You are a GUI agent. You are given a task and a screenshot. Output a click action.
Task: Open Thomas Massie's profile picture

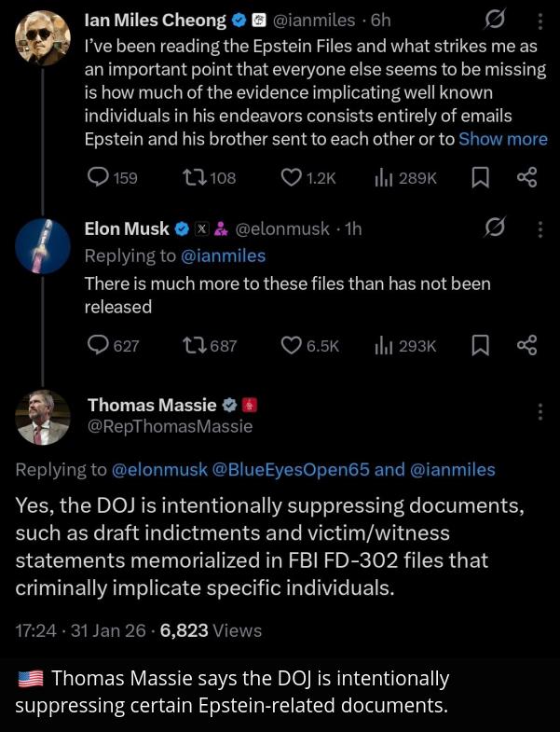[x=43, y=418]
